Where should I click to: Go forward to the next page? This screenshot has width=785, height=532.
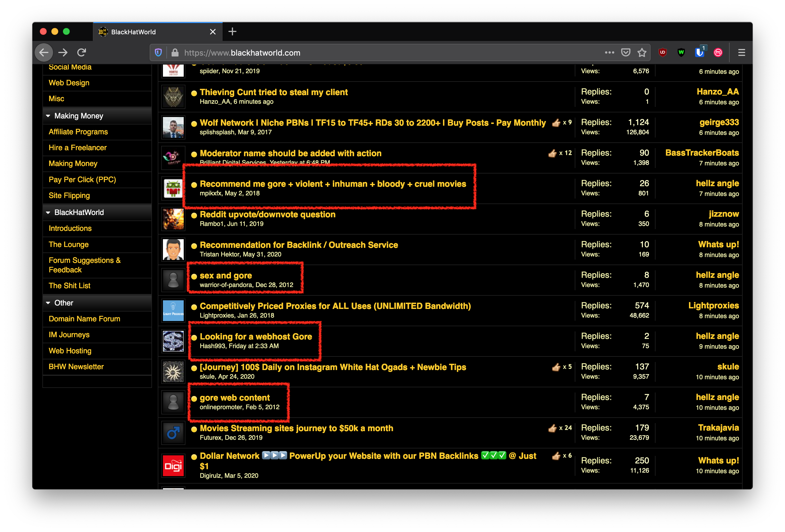(63, 52)
